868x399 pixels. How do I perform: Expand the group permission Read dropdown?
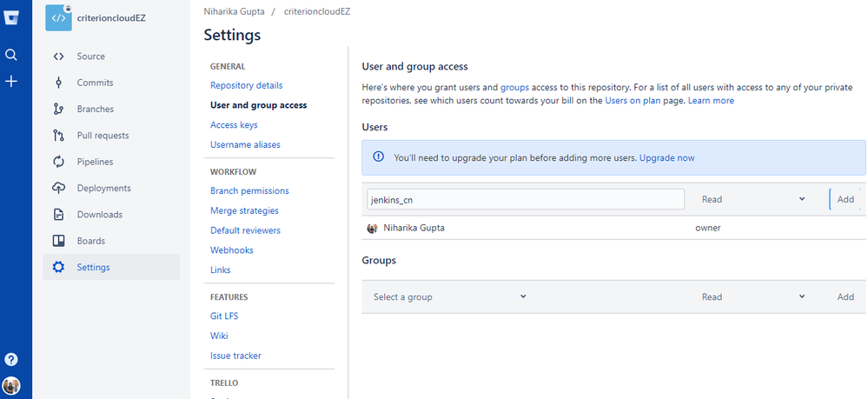coord(752,296)
